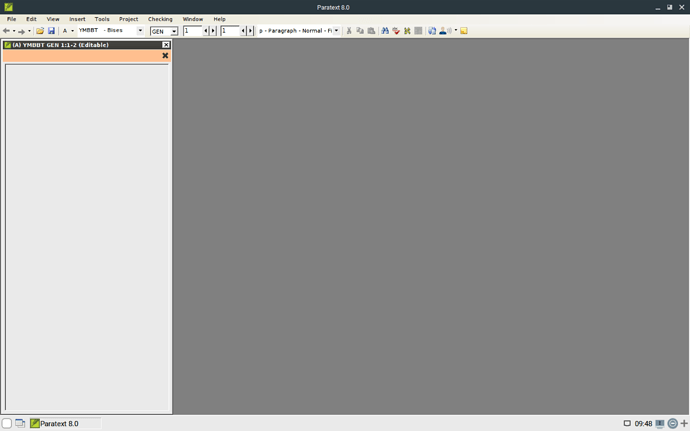Open the Checking menu
690x431 pixels.
click(x=160, y=19)
